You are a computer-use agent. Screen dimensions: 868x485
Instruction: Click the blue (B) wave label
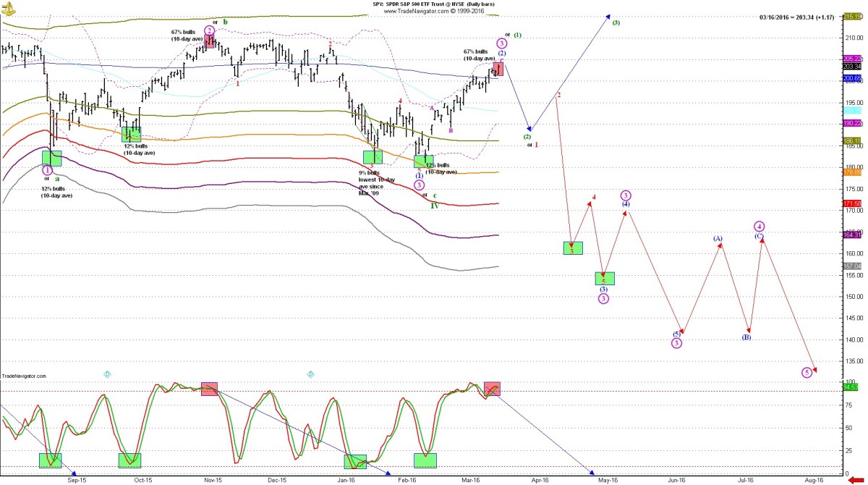click(746, 337)
